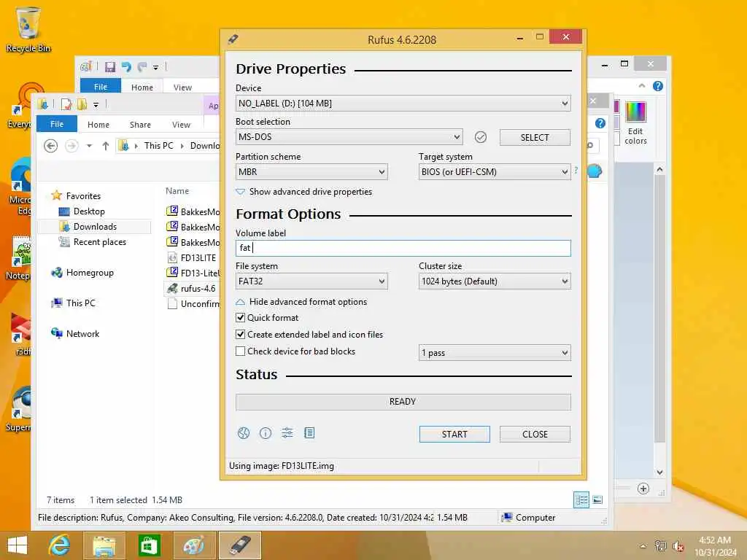Click the checksum checkmark icon beside Boot selection

(x=481, y=137)
